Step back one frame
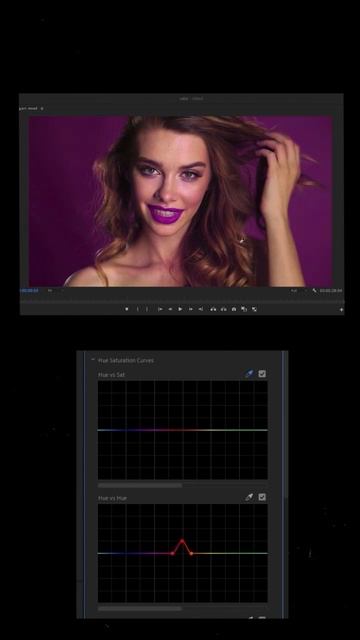The width and height of the screenshot is (360, 640). pyautogui.click(x=170, y=309)
